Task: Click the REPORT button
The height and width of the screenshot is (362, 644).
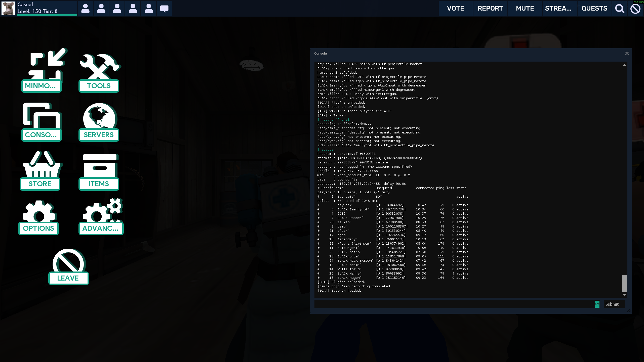Action: (490, 9)
